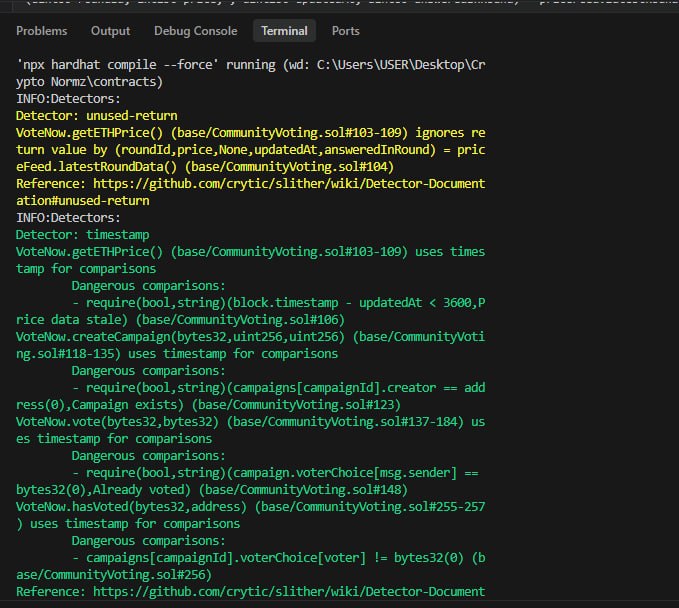Image resolution: width=679 pixels, height=608 pixels.
Task: Click 'Detector: unused-return' text
Action: click(97, 116)
